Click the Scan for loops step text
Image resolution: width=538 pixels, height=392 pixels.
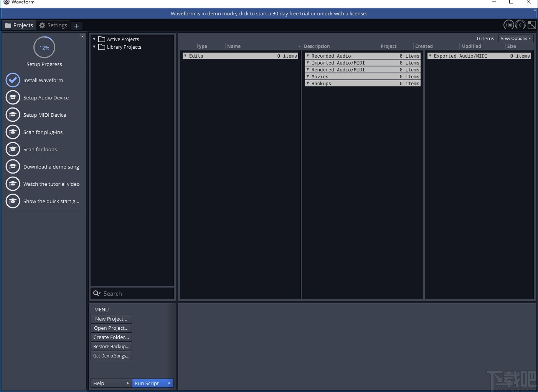(40, 149)
